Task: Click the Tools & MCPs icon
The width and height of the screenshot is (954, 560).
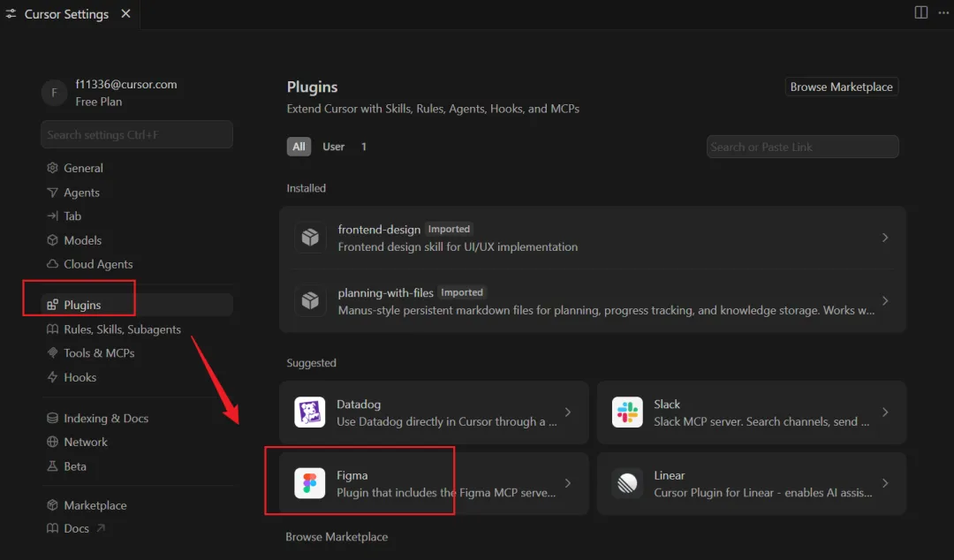Action: [x=52, y=352]
